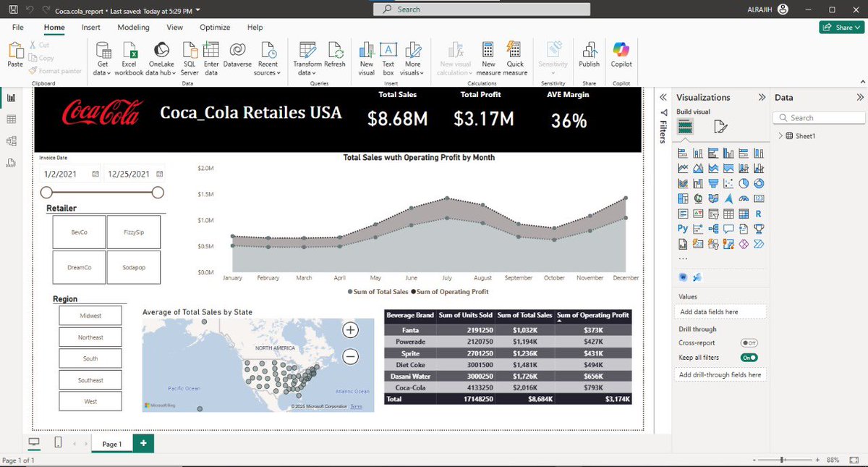
Task: Open the Insert ribbon tab
Action: (91, 28)
